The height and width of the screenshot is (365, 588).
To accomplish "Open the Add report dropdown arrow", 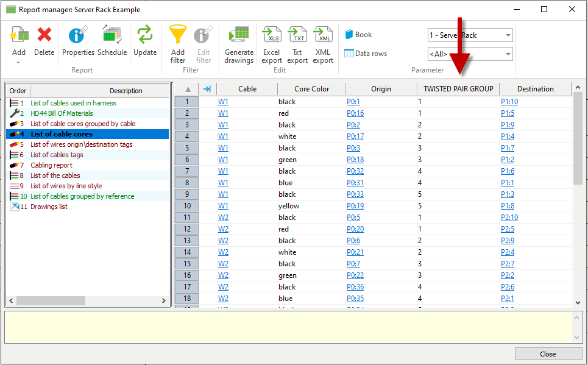I will tap(18, 63).
